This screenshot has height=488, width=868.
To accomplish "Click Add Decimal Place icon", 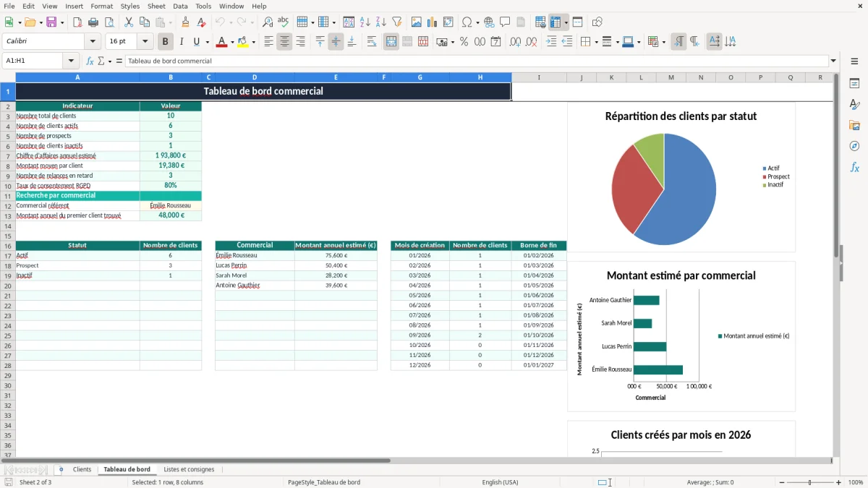I will point(516,42).
